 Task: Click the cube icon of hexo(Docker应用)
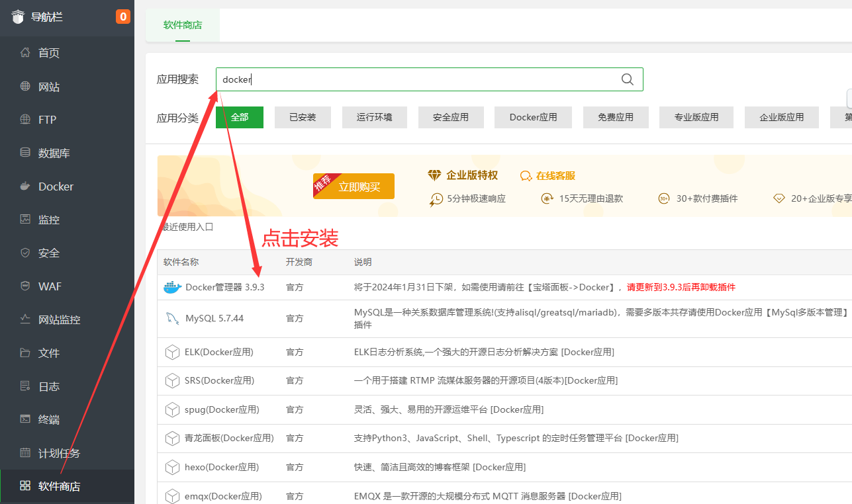(172, 467)
